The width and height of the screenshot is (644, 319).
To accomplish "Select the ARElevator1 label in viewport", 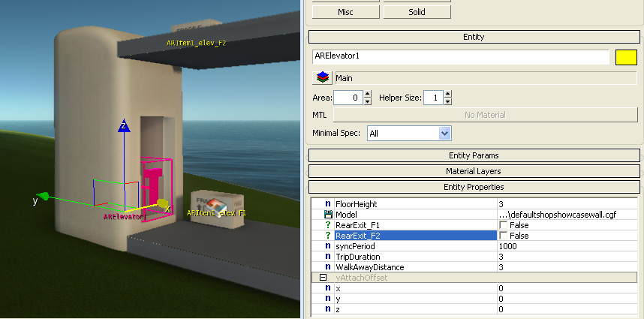I will pos(125,216).
